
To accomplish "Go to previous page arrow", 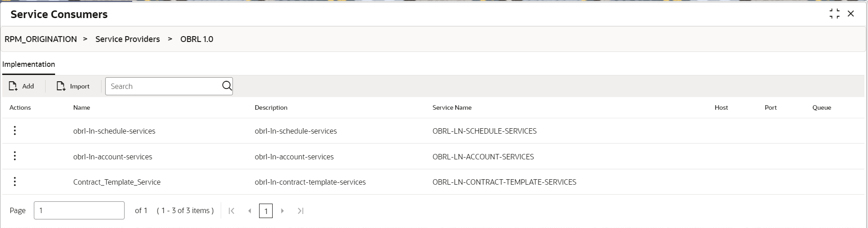I will tap(250, 211).
